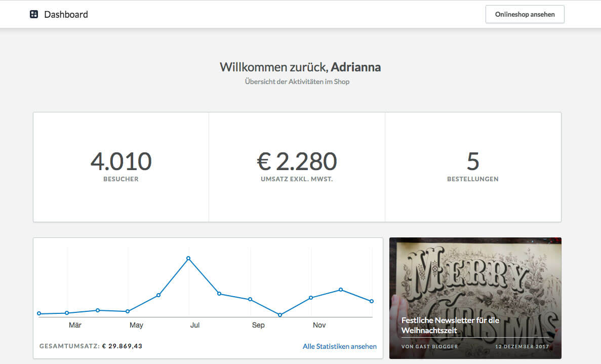Click the Onlineshop ansehen button
The width and height of the screenshot is (601, 364).
(x=525, y=14)
